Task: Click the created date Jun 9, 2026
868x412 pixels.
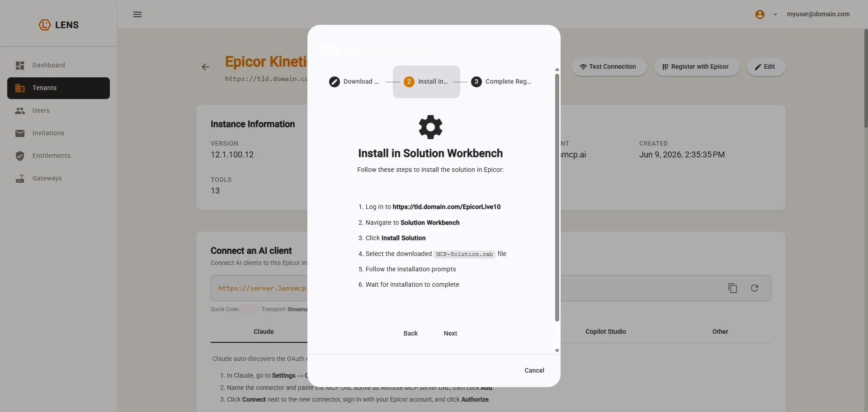Action: 682,155
